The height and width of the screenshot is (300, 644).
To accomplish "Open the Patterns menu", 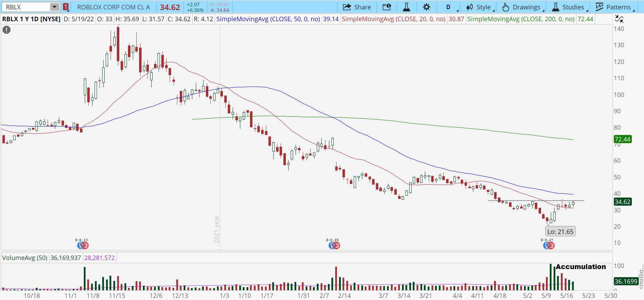I will pyautogui.click(x=614, y=7).
